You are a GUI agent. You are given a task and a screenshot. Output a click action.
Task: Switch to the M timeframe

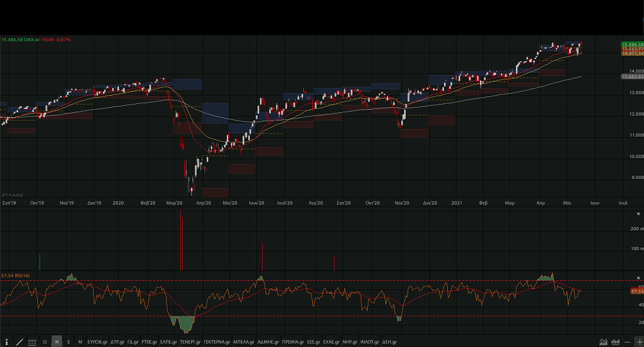(x=80, y=342)
